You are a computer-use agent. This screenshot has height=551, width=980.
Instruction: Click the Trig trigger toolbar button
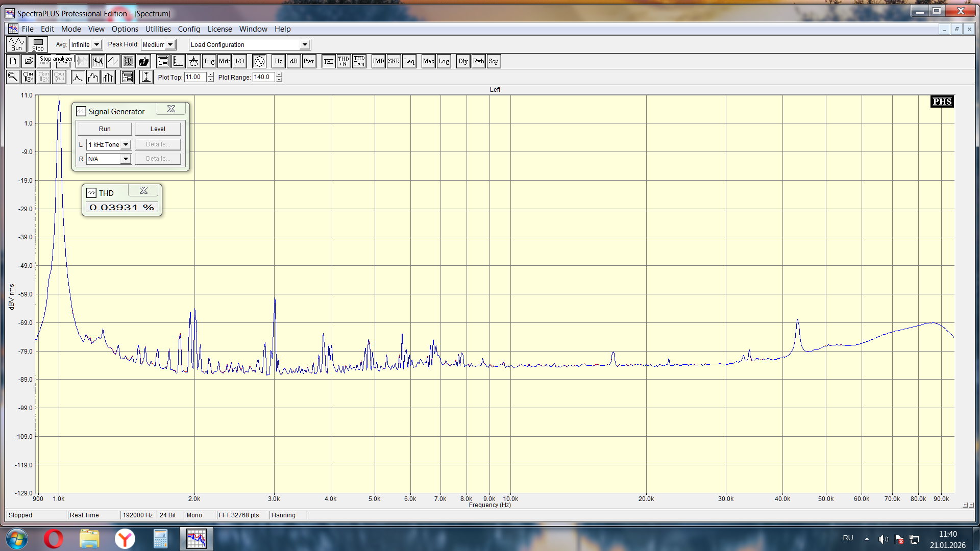209,61
